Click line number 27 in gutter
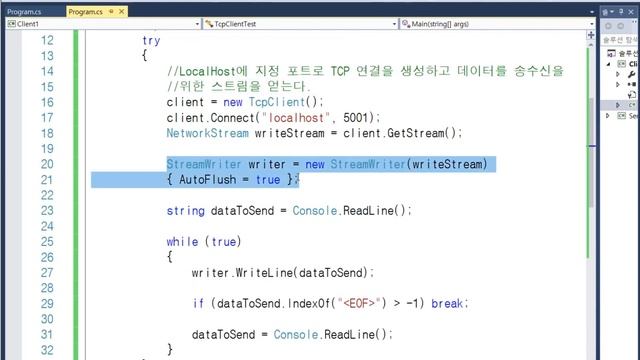 coord(47,273)
